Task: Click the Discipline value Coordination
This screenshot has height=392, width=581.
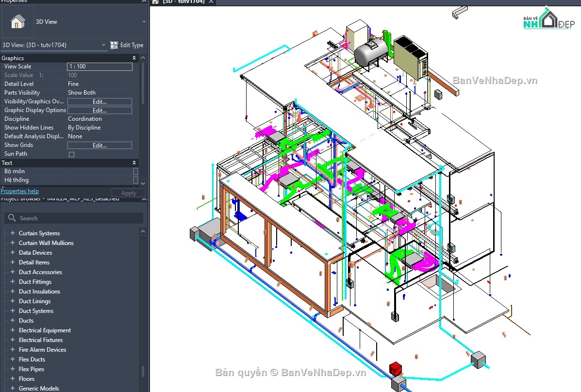Action: 85,119
